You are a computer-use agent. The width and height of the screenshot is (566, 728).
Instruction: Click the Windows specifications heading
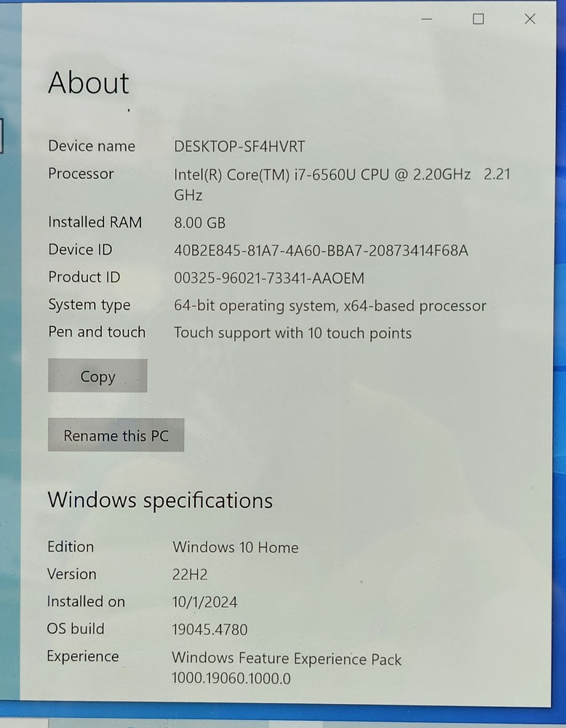pos(160,501)
